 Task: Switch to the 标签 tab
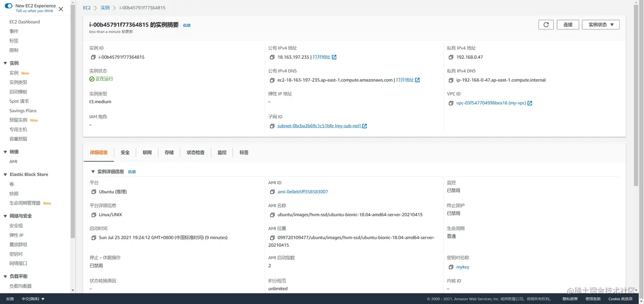[x=244, y=153]
